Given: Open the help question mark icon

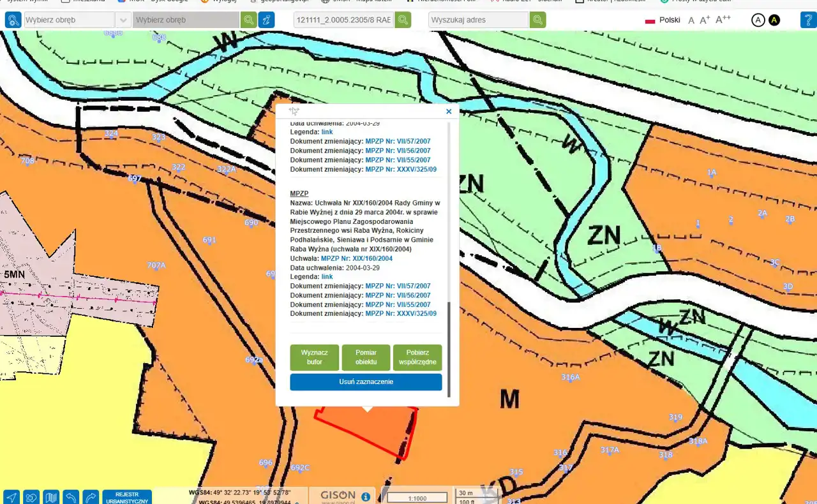Looking at the screenshot, I should (x=808, y=20).
